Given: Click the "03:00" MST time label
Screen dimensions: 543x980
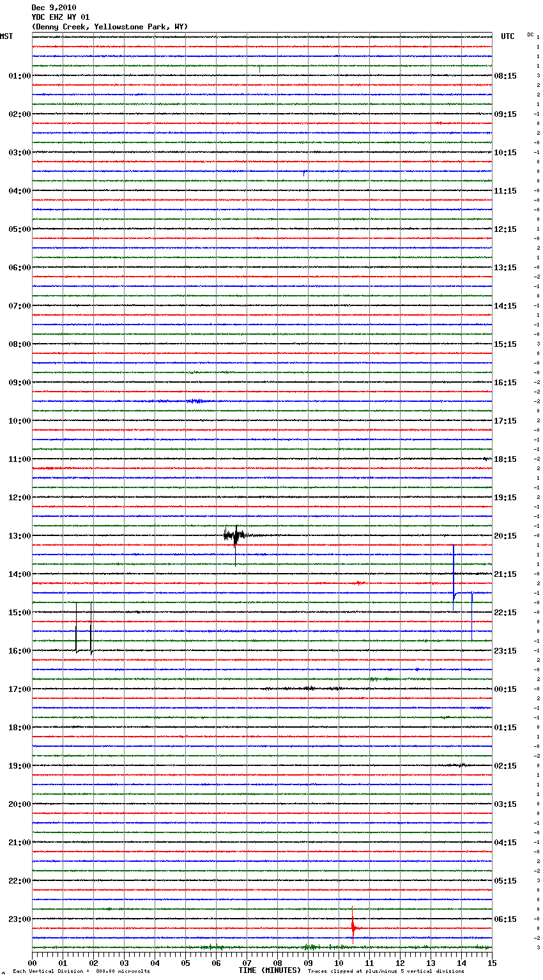Looking at the screenshot, I should (x=20, y=153).
